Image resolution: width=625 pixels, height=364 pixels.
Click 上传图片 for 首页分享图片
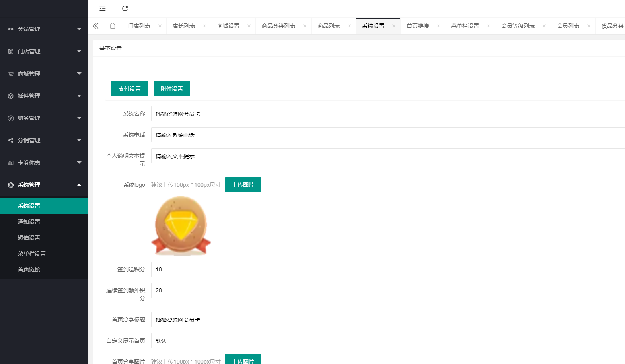pos(243,359)
